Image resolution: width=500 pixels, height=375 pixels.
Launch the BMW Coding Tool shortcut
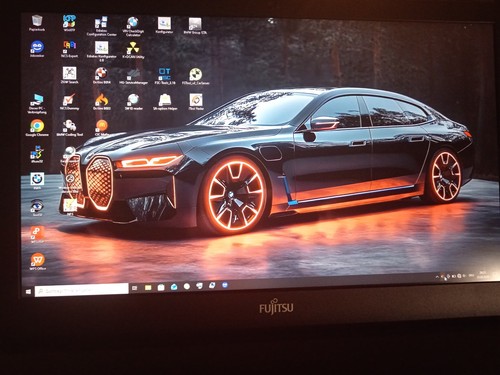tap(69, 128)
